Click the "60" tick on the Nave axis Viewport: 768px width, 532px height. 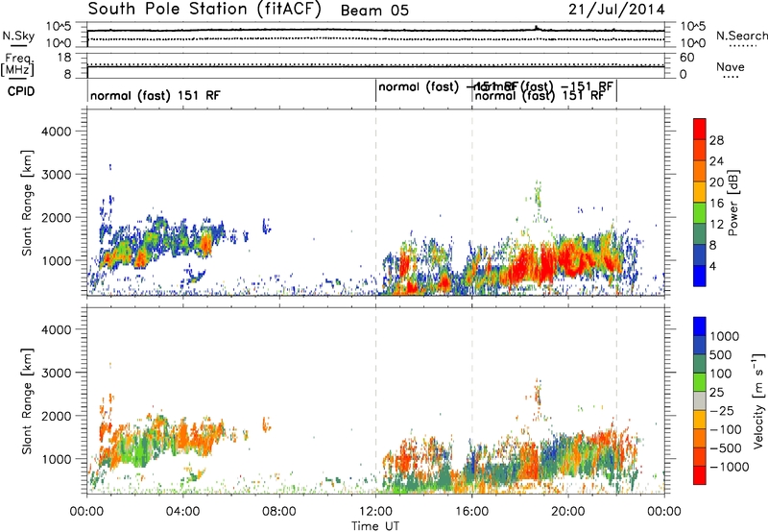point(686,58)
